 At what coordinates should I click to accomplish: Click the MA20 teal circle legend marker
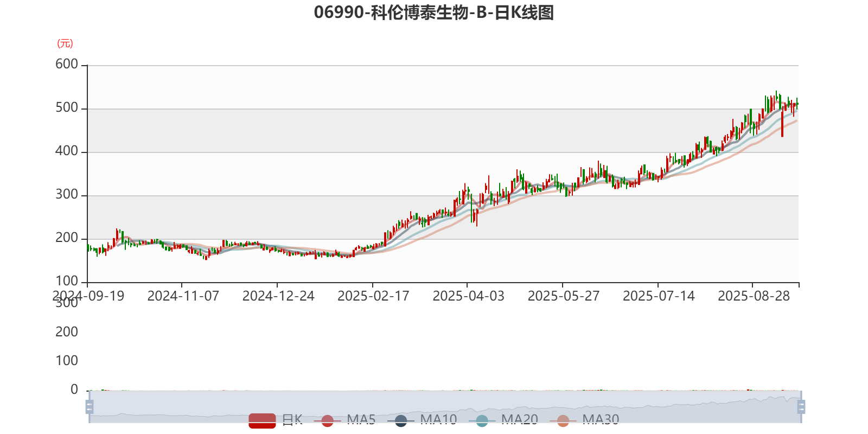[x=482, y=420]
